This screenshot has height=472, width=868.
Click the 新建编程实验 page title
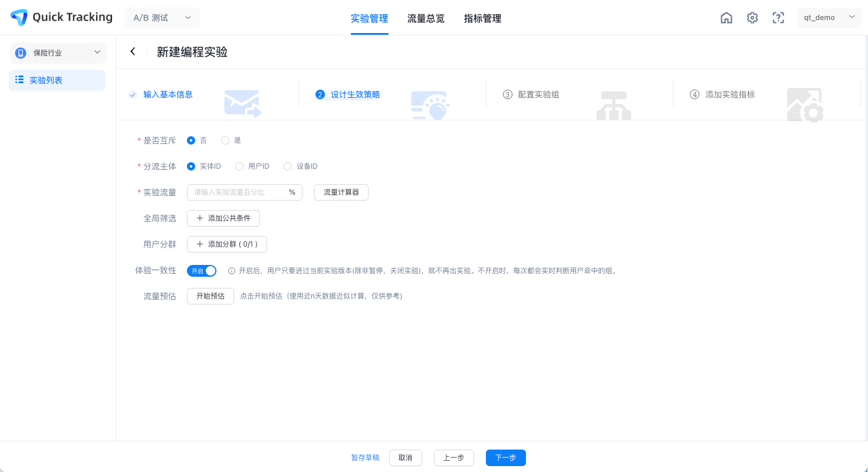(x=192, y=52)
